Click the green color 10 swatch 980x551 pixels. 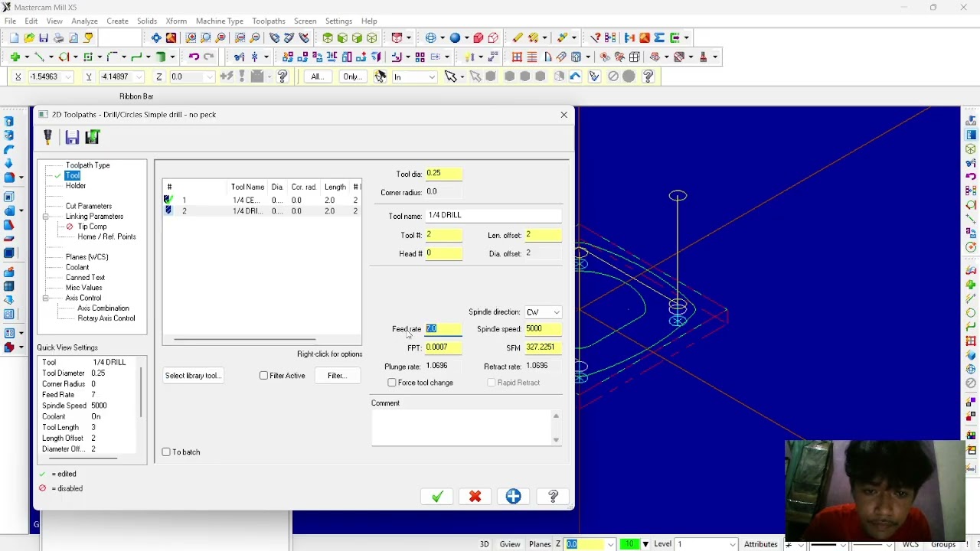(629, 544)
